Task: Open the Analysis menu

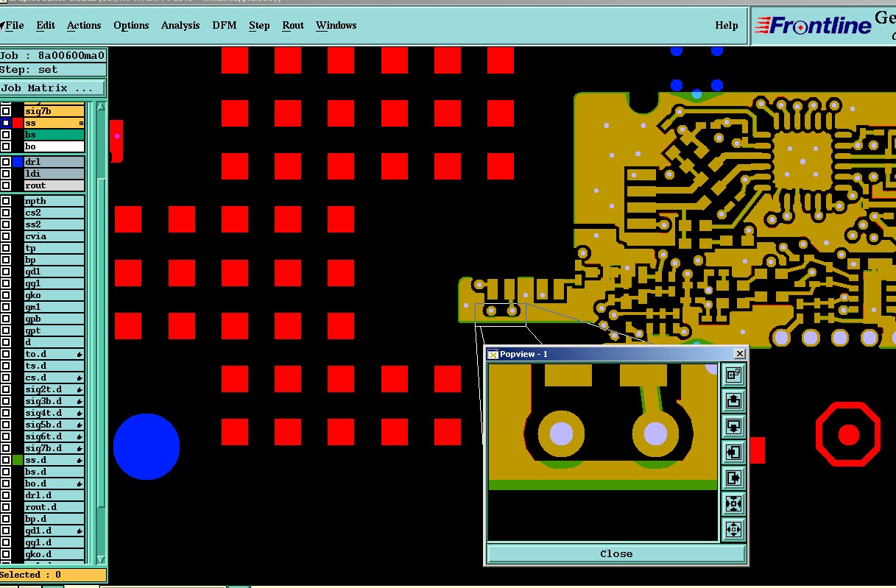Action: (x=180, y=25)
